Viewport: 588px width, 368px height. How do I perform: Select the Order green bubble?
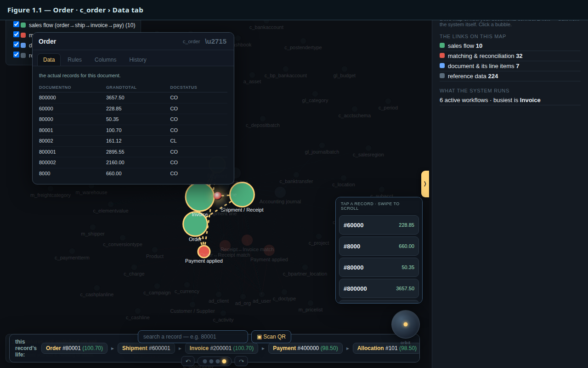tap(195, 224)
